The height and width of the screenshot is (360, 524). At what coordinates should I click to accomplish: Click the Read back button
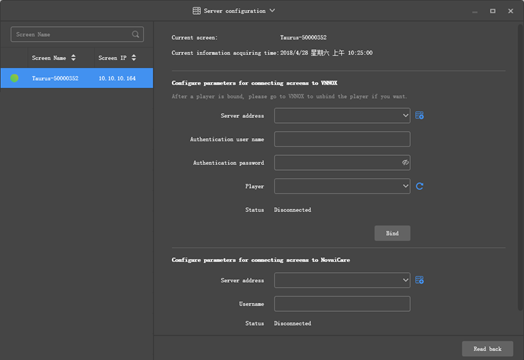488,349
